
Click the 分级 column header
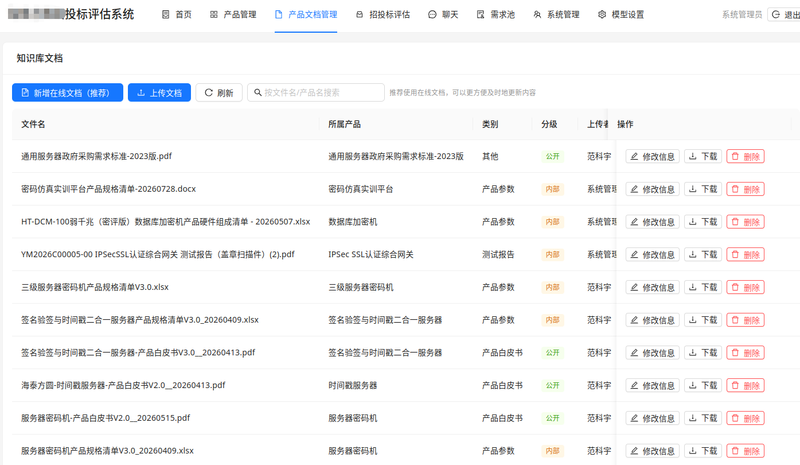549,124
